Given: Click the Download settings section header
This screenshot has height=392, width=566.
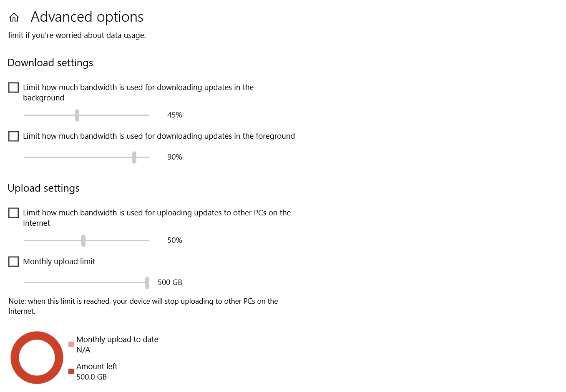Looking at the screenshot, I should pyautogui.click(x=50, y=63).
